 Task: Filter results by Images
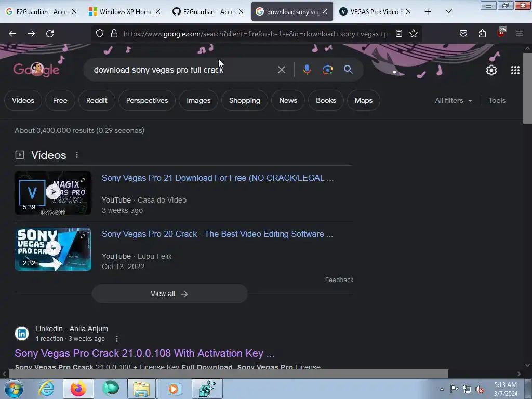[198, 100]
